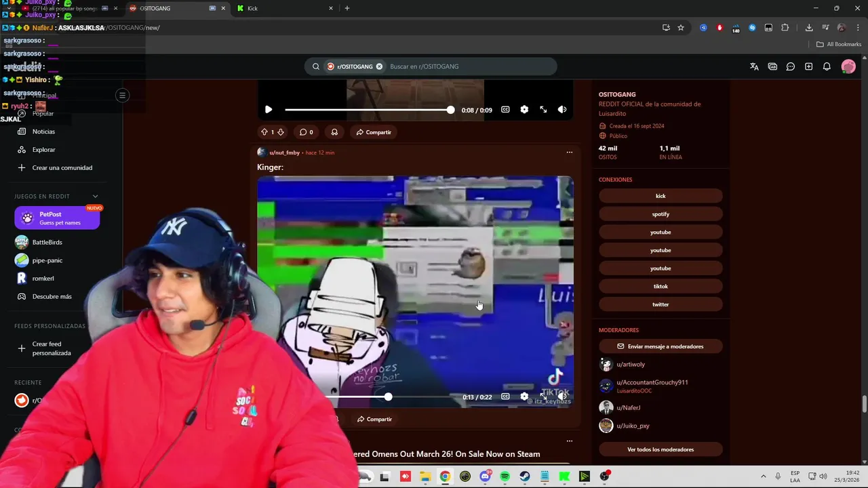
Task: Open the twitter connection link
Action: [660, 304]
